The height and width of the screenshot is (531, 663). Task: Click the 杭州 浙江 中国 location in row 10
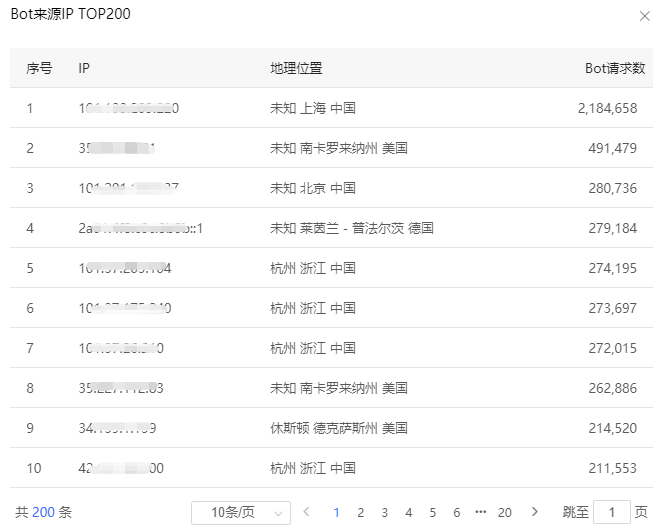tap(312, 468)
